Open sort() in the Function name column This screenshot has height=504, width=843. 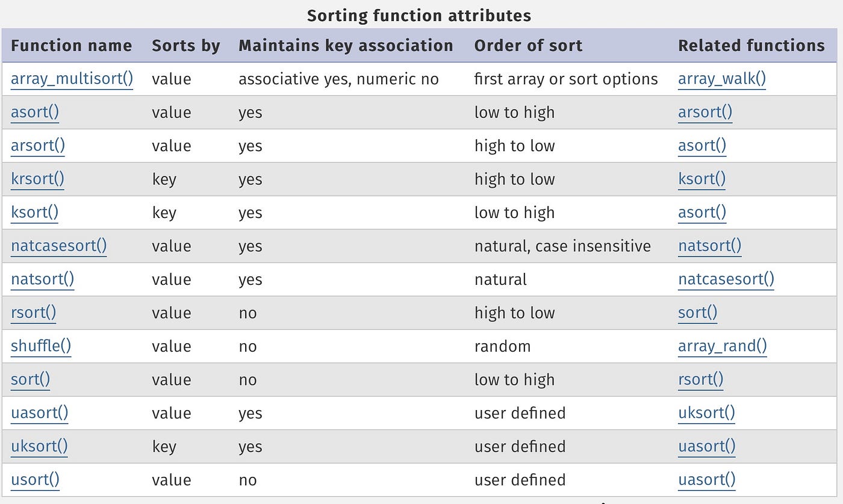[30, 380]
